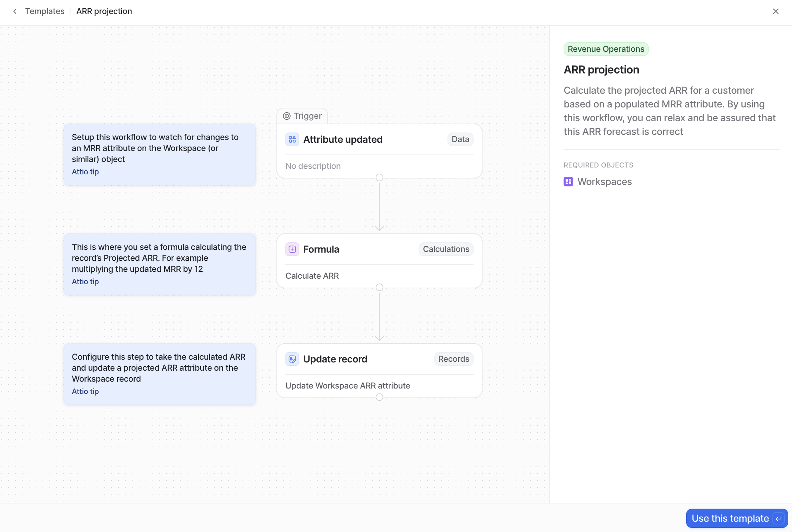This screenshot has height=532, width=792.
Task: Click the Update record edit icon
Action: 292,359
